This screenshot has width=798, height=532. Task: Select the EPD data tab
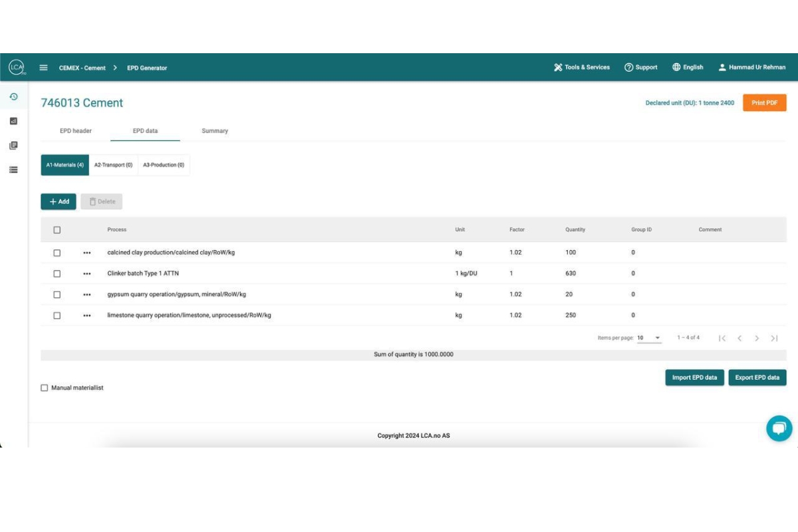pyautogui.click(x=145, y=131)
